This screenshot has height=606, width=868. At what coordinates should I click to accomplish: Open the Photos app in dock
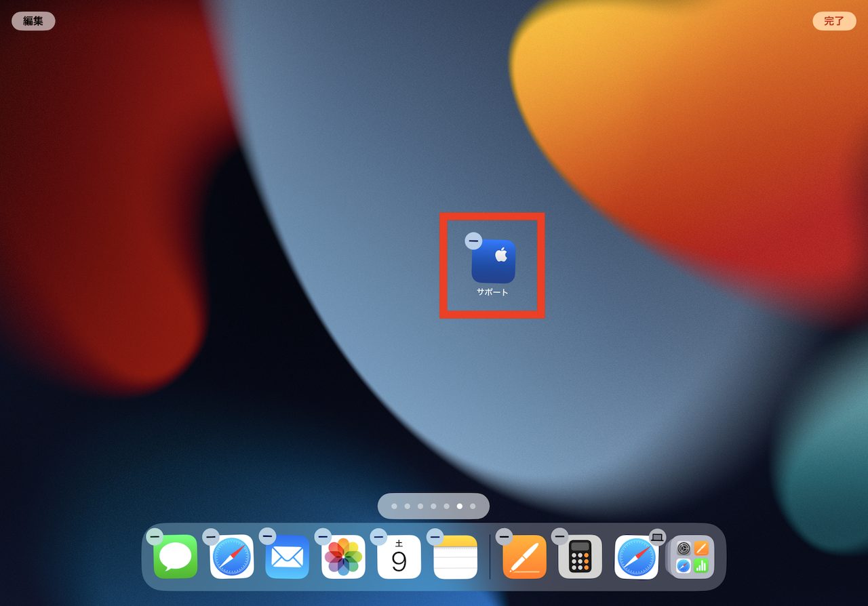click(344, 557)
